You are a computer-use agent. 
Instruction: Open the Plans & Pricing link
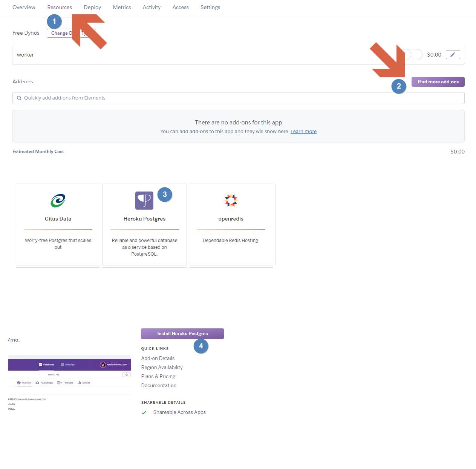point(158,376)
